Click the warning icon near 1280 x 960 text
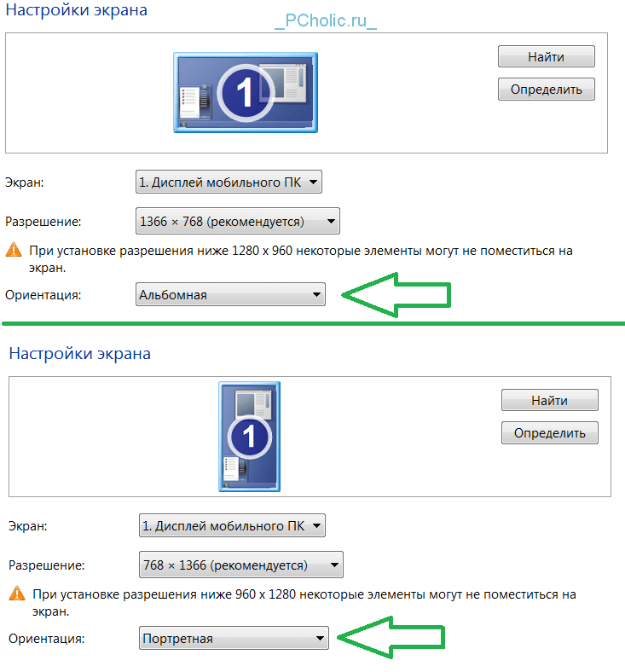The height and width of the screenshot is (672, 625). [x=14, y=250]
